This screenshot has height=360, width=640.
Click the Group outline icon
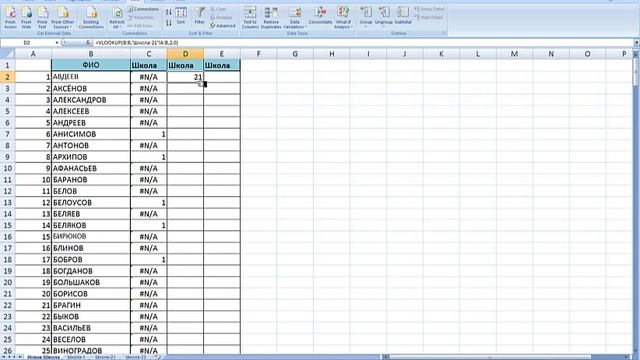[x=366, y=18]
